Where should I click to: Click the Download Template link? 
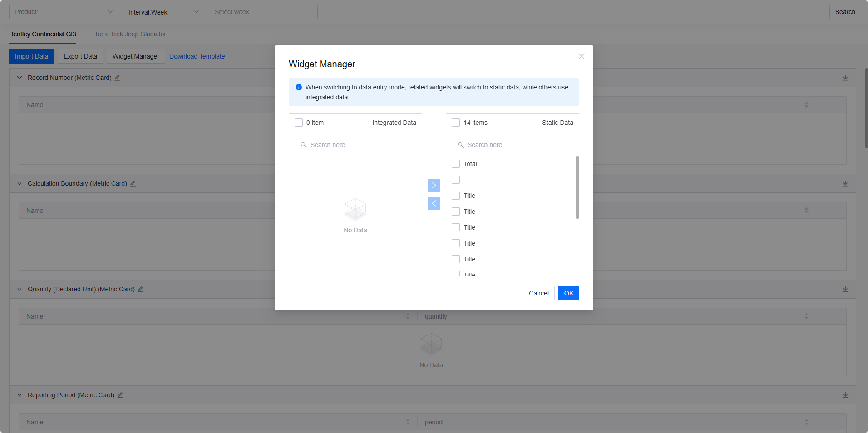coord(197,56)
